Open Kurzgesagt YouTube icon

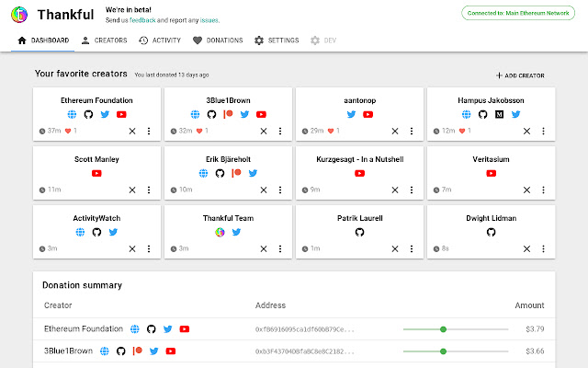click(x=359, y=173)
